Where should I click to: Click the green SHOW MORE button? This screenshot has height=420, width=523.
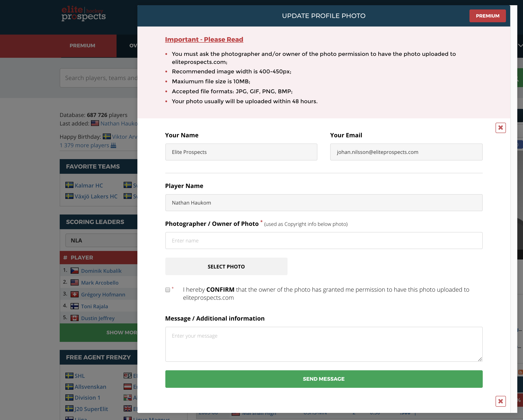[x=99, y=332]
